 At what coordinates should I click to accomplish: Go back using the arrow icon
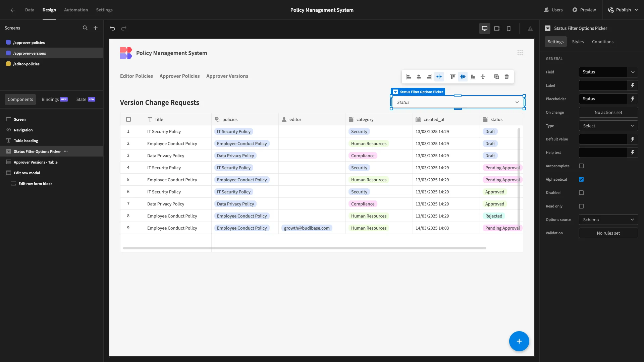pos(13,10)
